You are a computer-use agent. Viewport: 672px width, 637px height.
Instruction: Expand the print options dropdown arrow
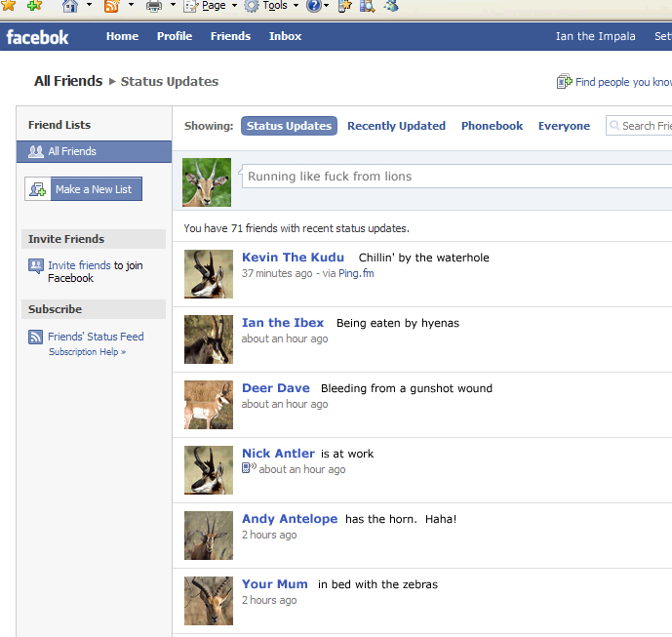click(x=173, y=6)
